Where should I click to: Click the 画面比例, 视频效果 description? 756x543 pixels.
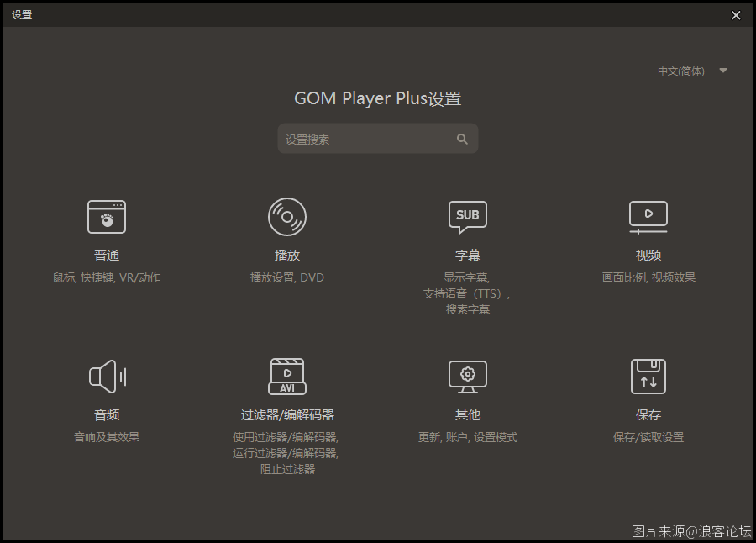pos(648,277)
